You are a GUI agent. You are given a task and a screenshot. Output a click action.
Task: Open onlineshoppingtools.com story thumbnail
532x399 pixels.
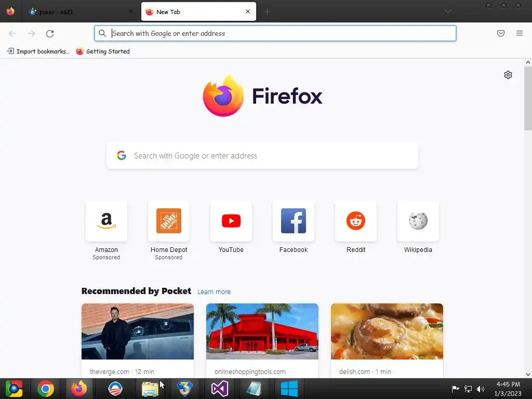click(x=262, y=331)
